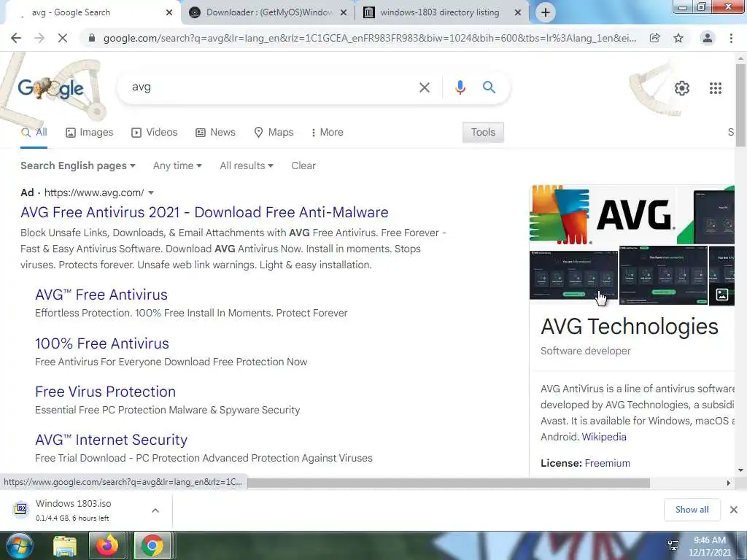Open the Windows 1803.iso download item
This screenshot has height=560, width=747.
[x=74, y=510]
